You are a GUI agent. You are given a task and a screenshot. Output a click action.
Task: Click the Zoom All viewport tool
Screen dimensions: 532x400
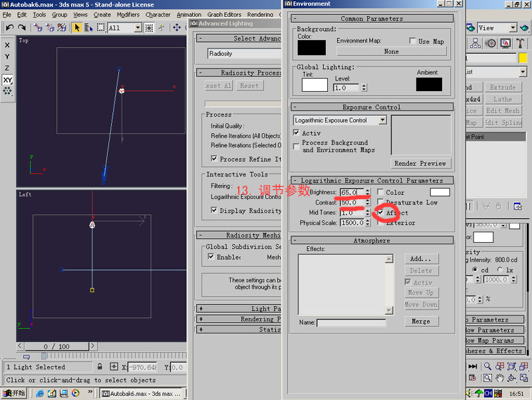(499, 366)
